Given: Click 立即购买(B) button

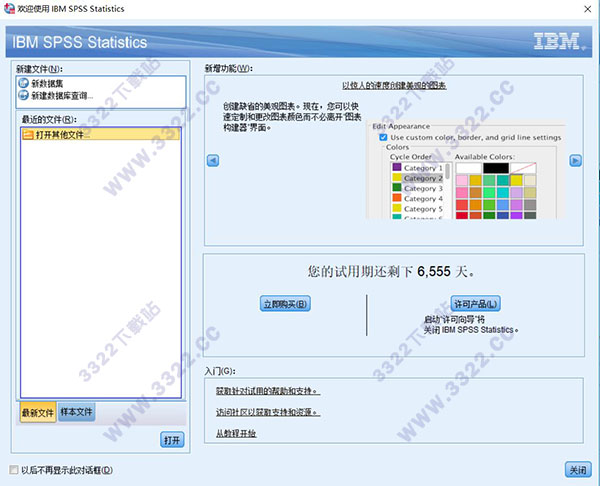Looking at the screenshot, I should (x=285, y=304).
